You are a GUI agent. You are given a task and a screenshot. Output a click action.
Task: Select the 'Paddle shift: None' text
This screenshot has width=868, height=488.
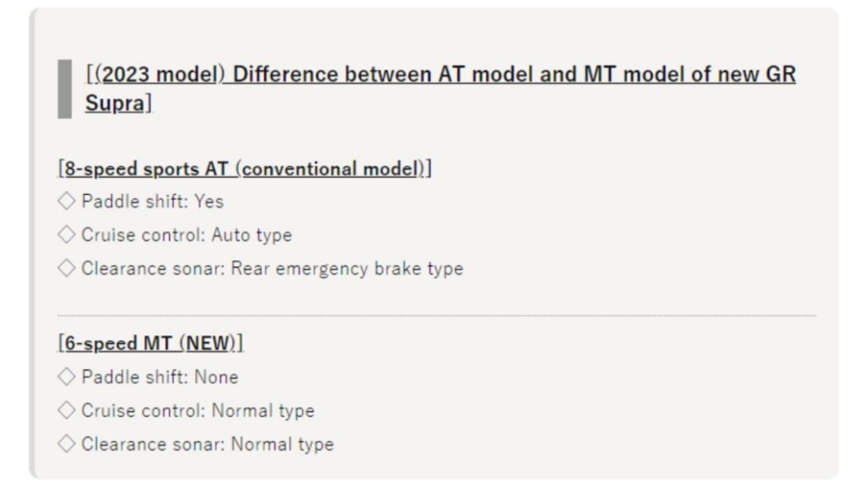point(160,377)
